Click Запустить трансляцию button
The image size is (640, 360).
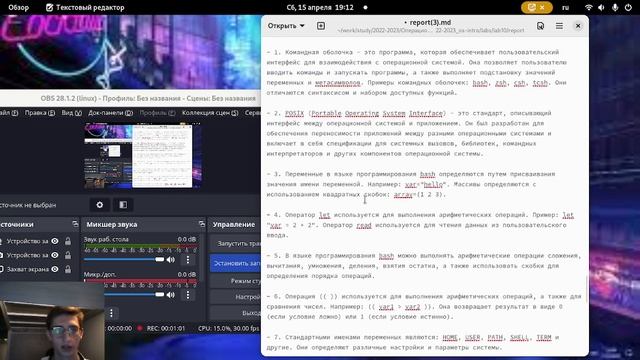point(235,243)
